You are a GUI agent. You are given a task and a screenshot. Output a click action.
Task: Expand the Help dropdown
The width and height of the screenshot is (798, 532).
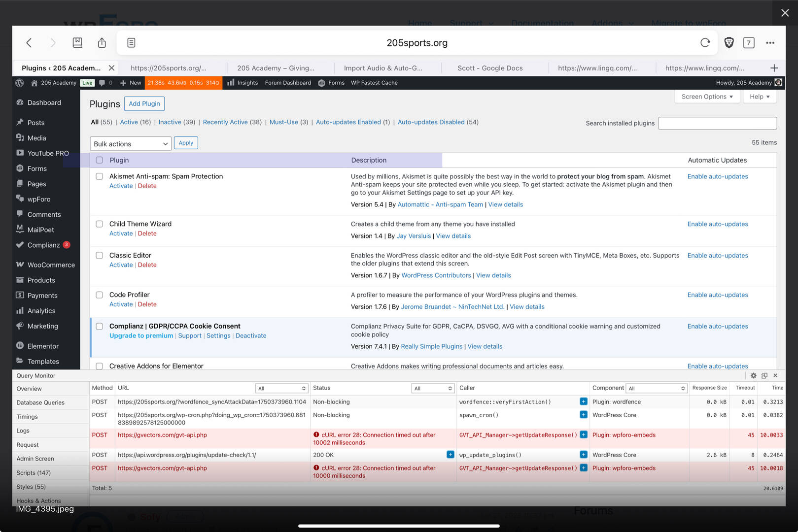[x=760, y=97]
